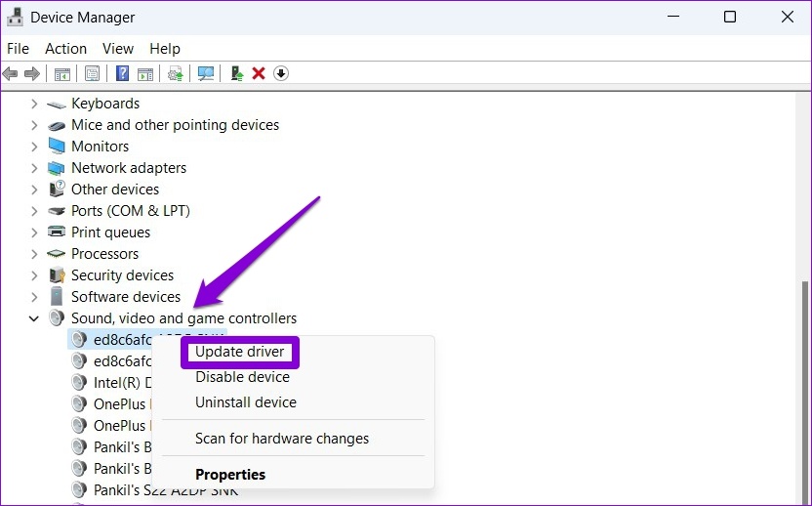This screenshot has height=506, width=812.
Task: Select Disable device in context menu
Action: click(242, 377)
